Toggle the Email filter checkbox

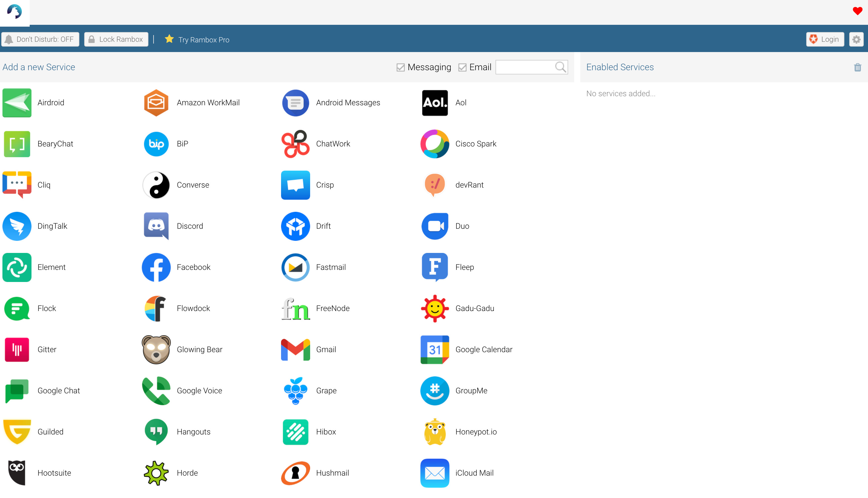pyautogui.click(x=462, y=67)
